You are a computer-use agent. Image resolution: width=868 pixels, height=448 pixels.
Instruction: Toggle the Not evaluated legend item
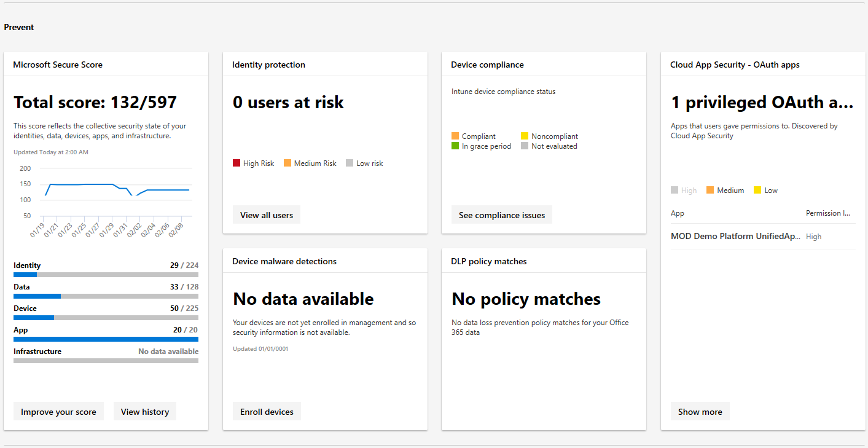(549, 146)
